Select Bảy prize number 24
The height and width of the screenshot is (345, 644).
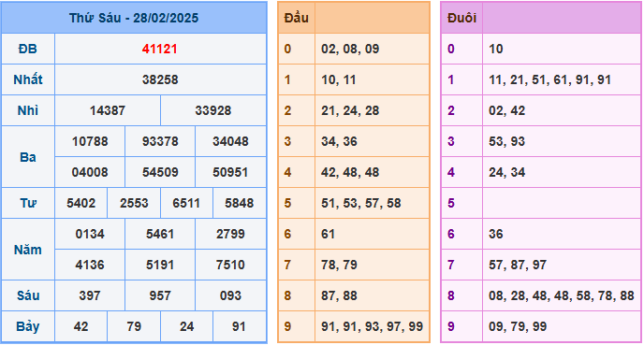click(x=186, y=326)
